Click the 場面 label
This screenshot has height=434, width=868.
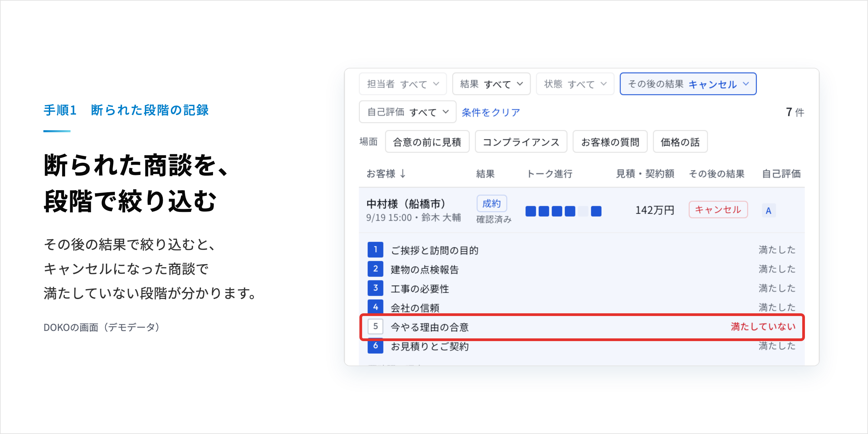point(369,141)
